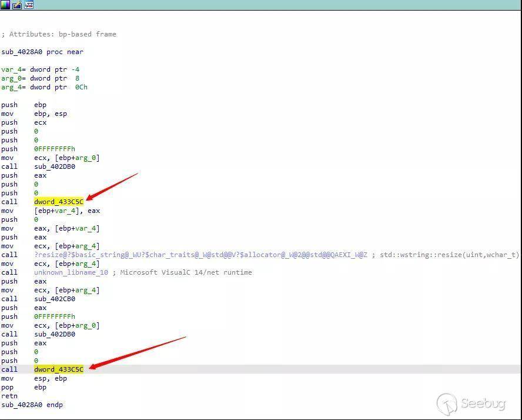The image size is (522, 420).
Task: Click the 'Microsoft VisualC 14/net runtime' comment
Action: point(186,272)
